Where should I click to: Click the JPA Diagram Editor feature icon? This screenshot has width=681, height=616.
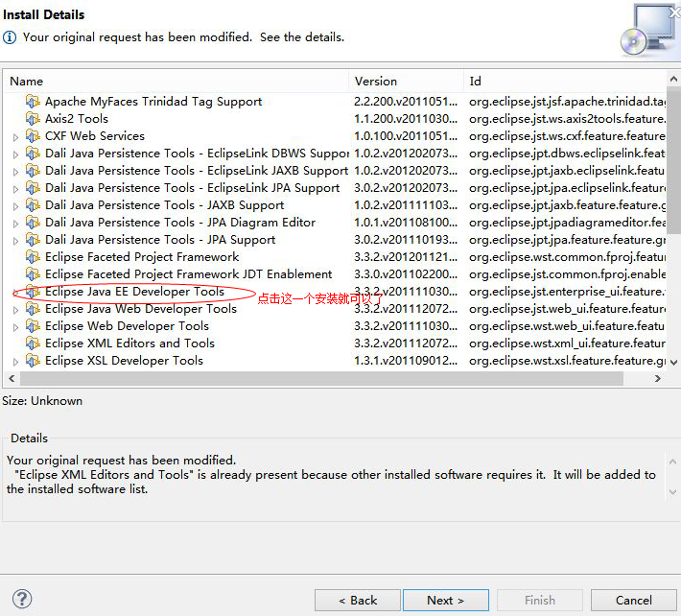[33, 223]
